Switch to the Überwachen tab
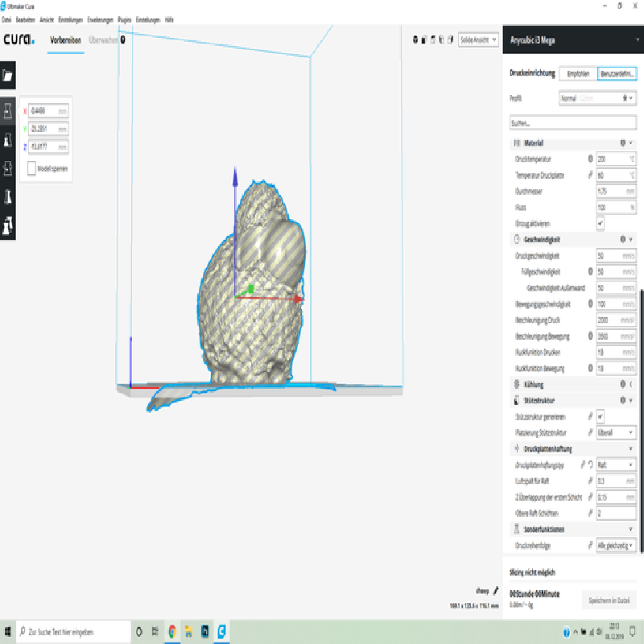The image size is (644, 644). (x=105, y=39)
